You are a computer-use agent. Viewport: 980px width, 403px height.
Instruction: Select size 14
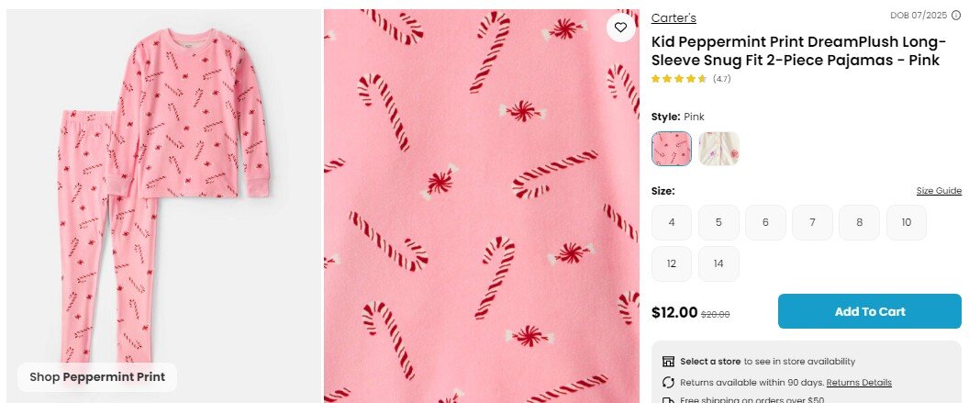click(x=718, y=264)
